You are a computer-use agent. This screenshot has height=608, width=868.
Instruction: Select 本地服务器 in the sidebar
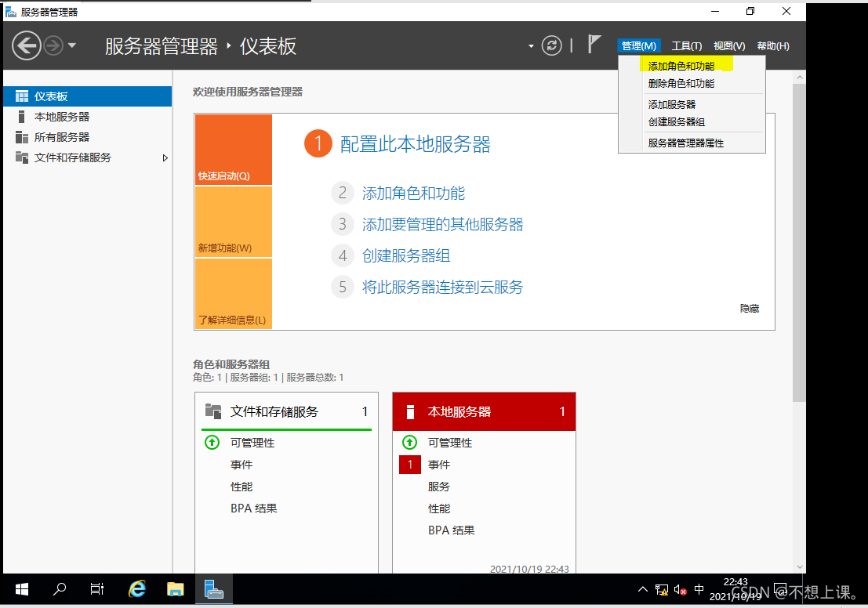[x=88, y=117]
